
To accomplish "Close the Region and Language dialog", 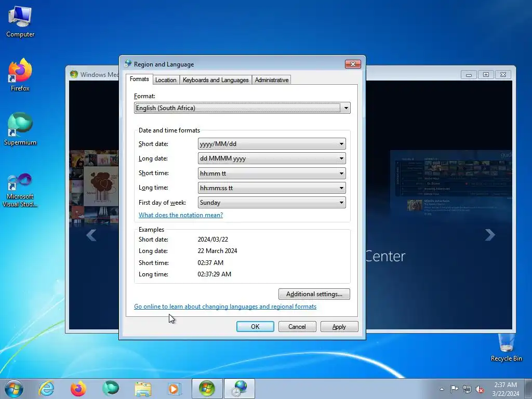I will pos(353,64).
